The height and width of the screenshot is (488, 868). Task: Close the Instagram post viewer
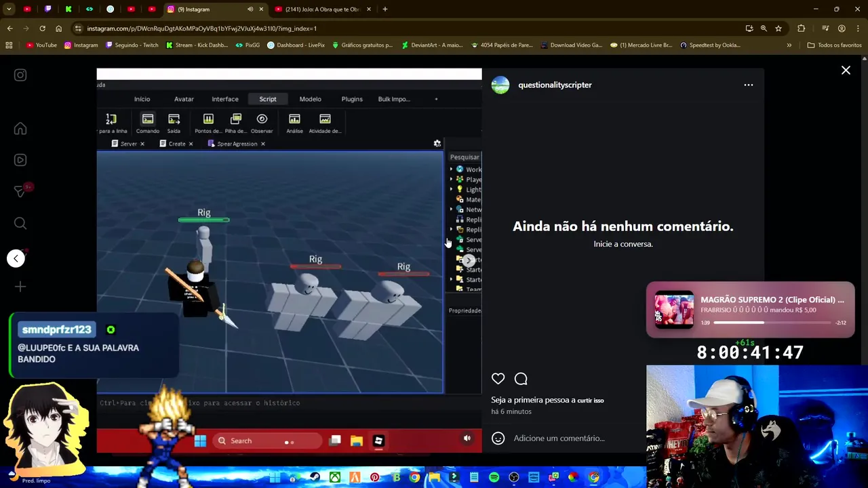(x=846, y=70)
